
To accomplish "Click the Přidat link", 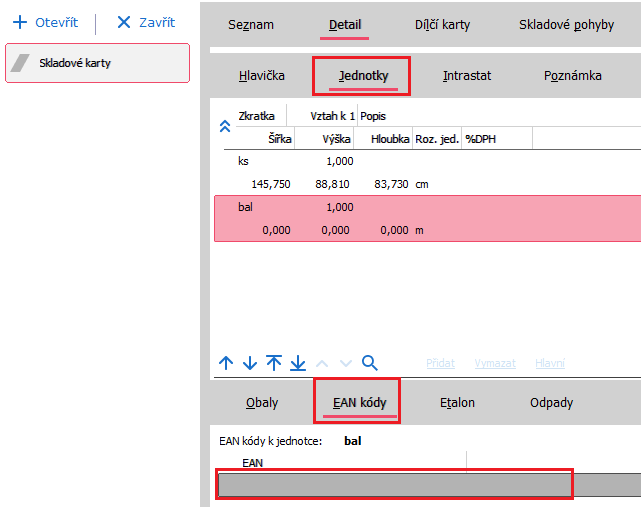I will point(441,364).
